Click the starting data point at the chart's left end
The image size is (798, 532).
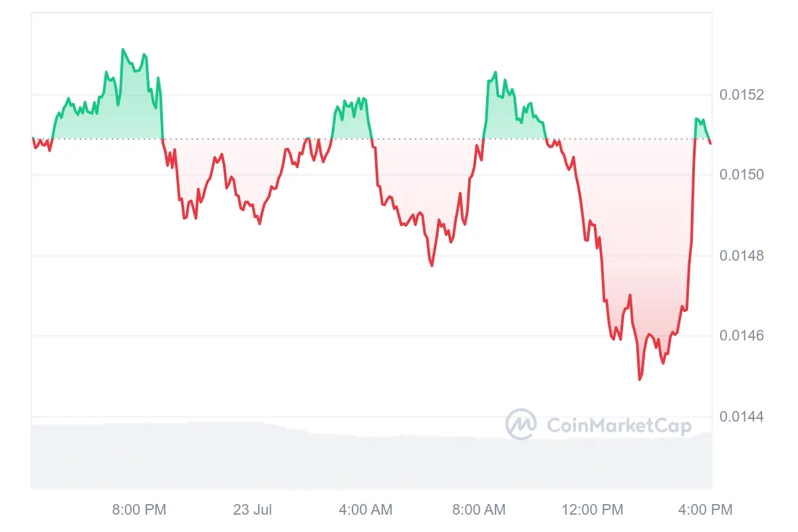point(32,138)
